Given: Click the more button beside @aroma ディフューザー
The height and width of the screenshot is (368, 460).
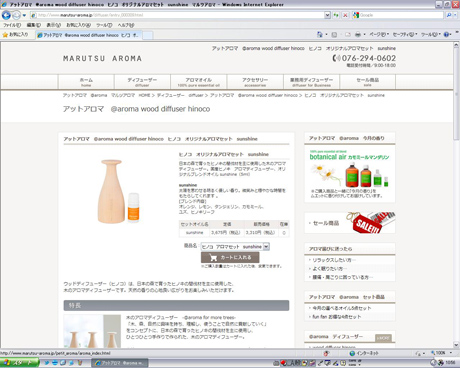Looking at the screenshot, I should pyautogui.click(x=383, y=338).
